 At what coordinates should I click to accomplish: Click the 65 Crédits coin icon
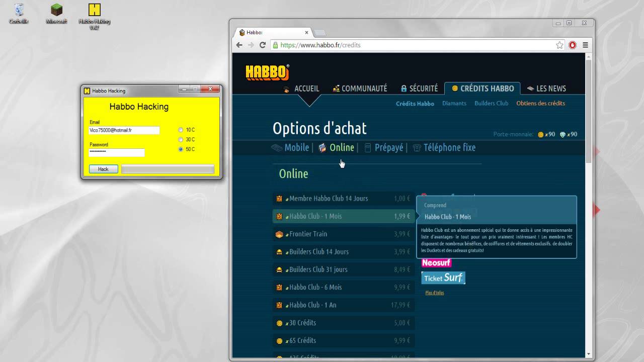279,341
